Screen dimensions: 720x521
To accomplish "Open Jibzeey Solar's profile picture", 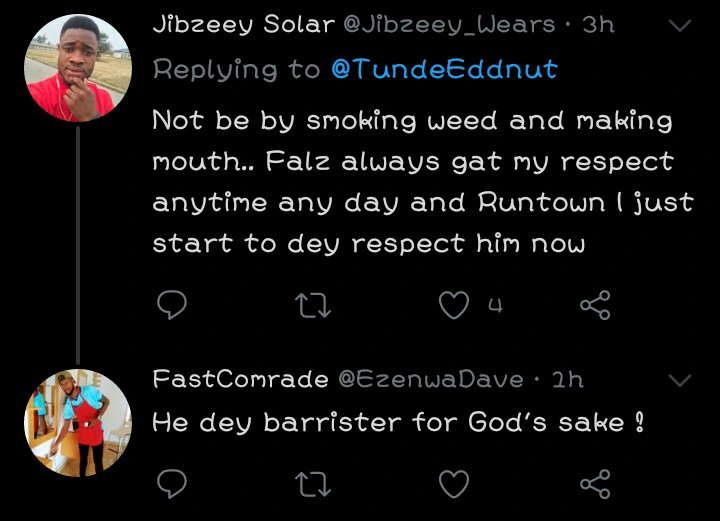I will tap(77, 68).
